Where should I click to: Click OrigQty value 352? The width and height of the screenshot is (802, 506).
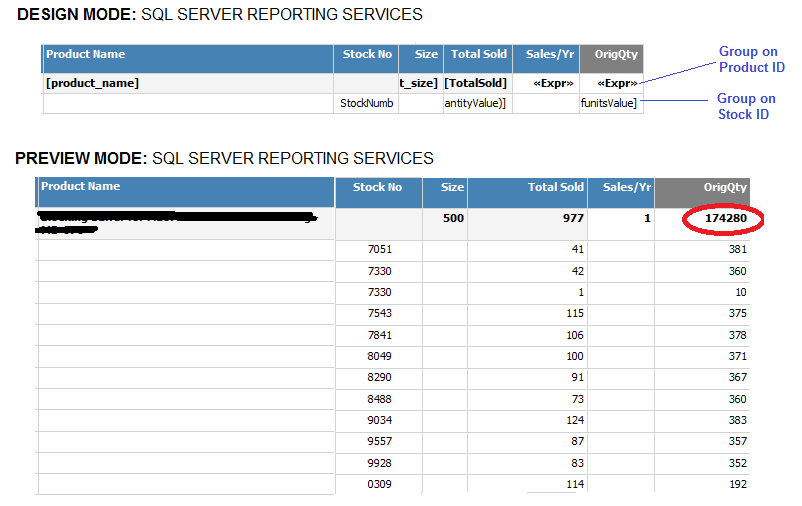(x=738, y=463)
